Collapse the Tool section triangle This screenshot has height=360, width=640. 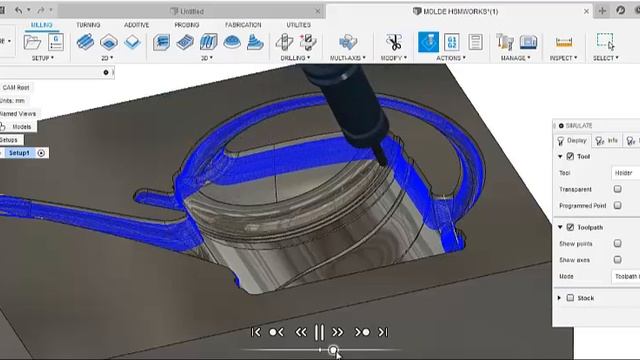[x=560, y=156]
